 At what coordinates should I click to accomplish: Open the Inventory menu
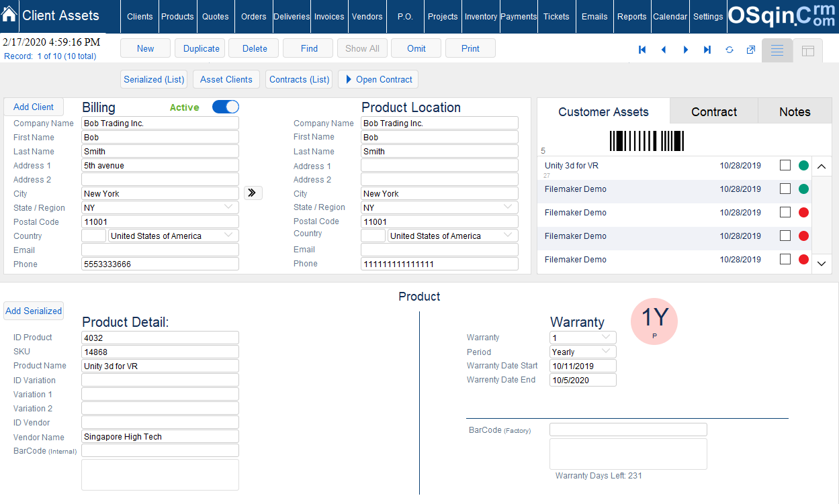coord(481,17)
